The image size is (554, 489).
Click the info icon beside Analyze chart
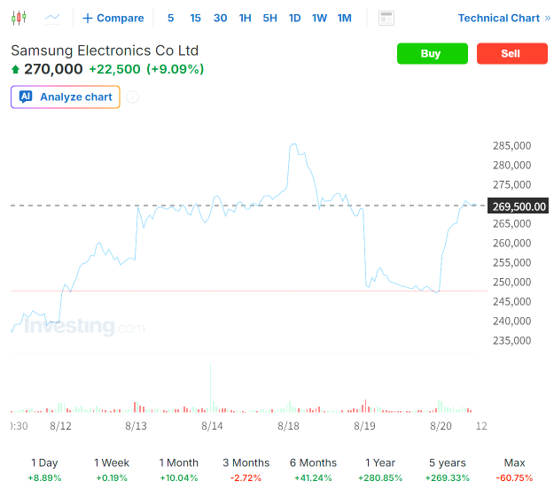(132, 97)
